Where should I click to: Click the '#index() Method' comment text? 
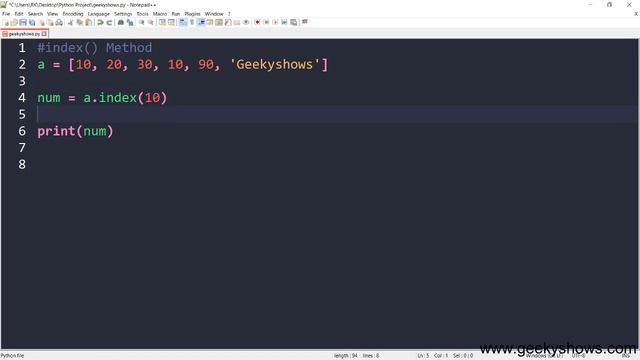[x=95, y=48]
